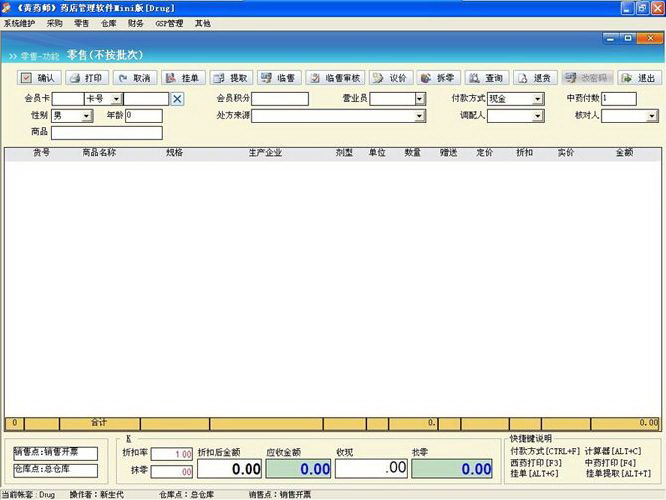The height and width of the screenshot is (500, 666).
Task: Click 操作者:新生代 in status bar
Action: click(96, 495)
